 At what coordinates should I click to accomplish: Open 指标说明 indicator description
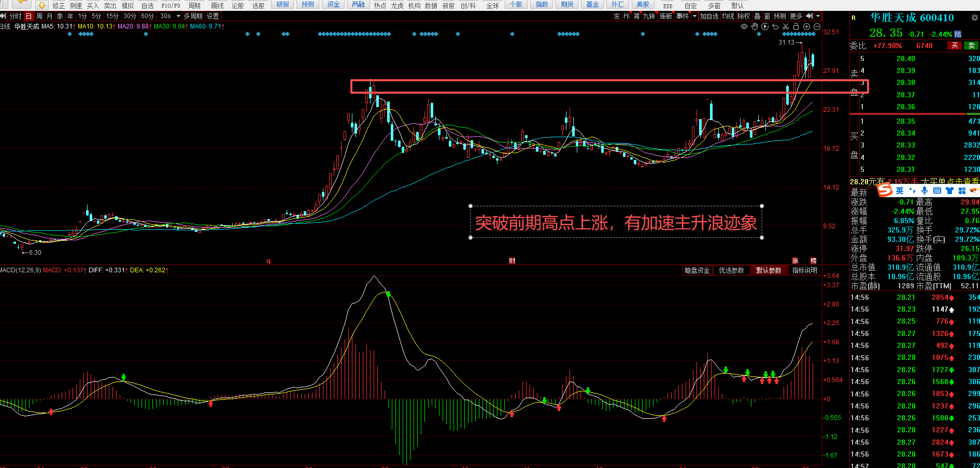coord(805,270)
